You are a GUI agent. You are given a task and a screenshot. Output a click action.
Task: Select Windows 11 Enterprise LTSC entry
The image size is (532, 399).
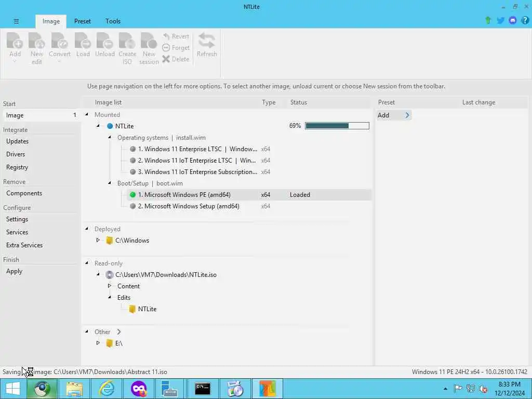point(197,149)
